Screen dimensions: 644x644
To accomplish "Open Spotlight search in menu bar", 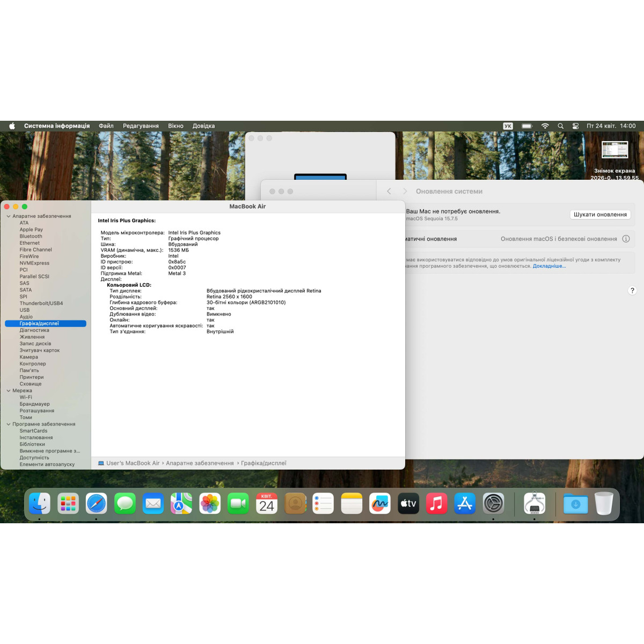I will [560, 126].
